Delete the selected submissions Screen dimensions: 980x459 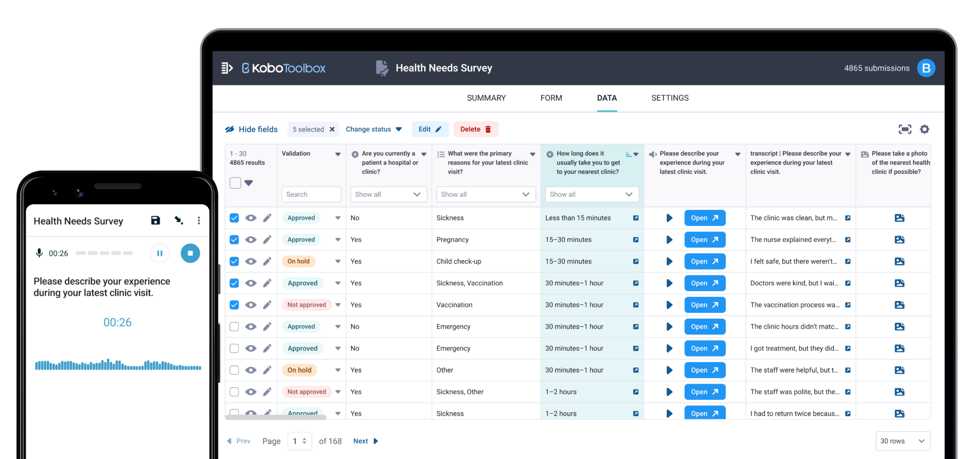[476, 129]
